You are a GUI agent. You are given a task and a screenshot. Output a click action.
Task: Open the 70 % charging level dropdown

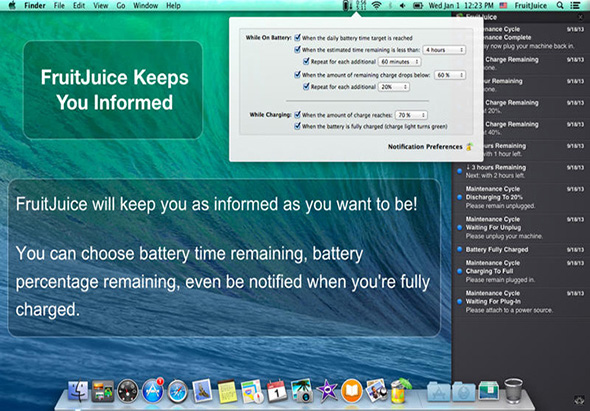411,115
